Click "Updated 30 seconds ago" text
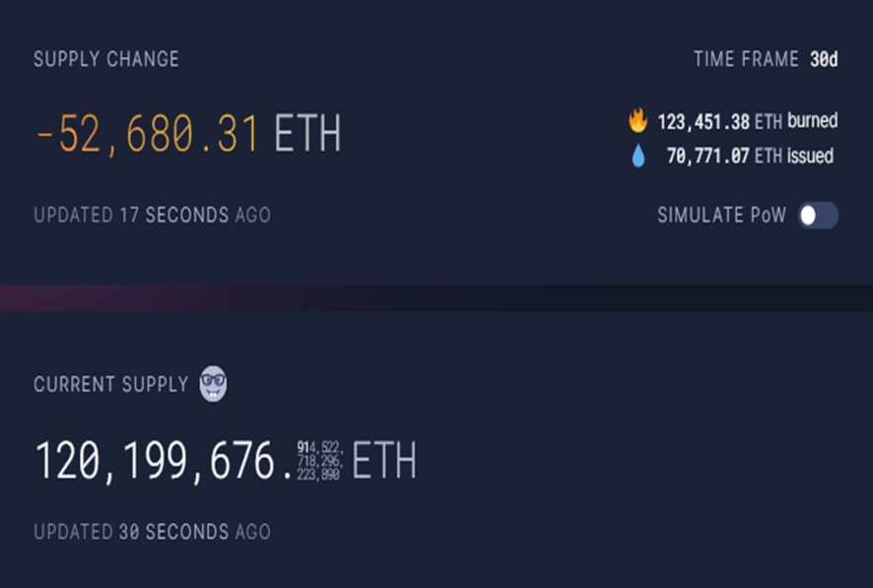Image resolution: width=873 pixels, height=588 pixels. [x=152, y=532]
